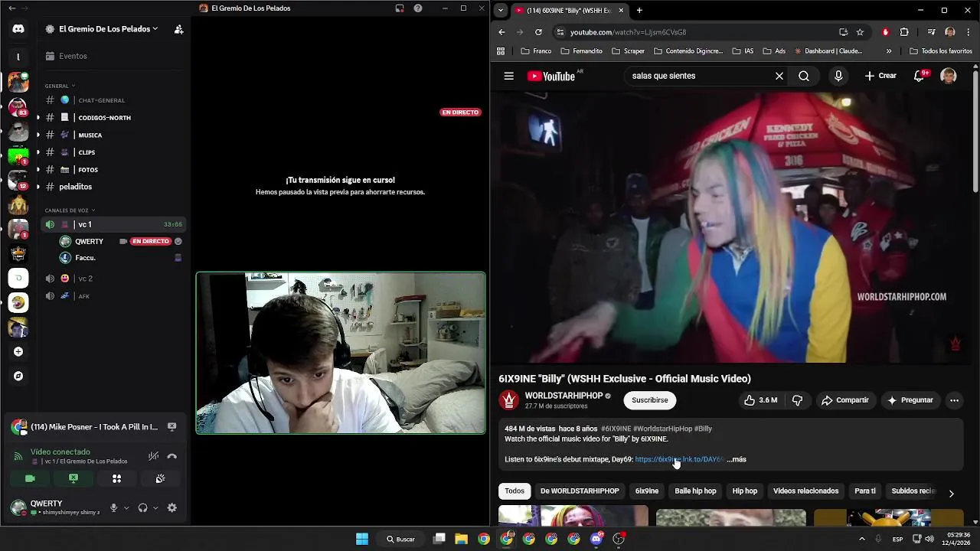
Task: Start YouTube voice search microphone
Action: pos(838,76)
